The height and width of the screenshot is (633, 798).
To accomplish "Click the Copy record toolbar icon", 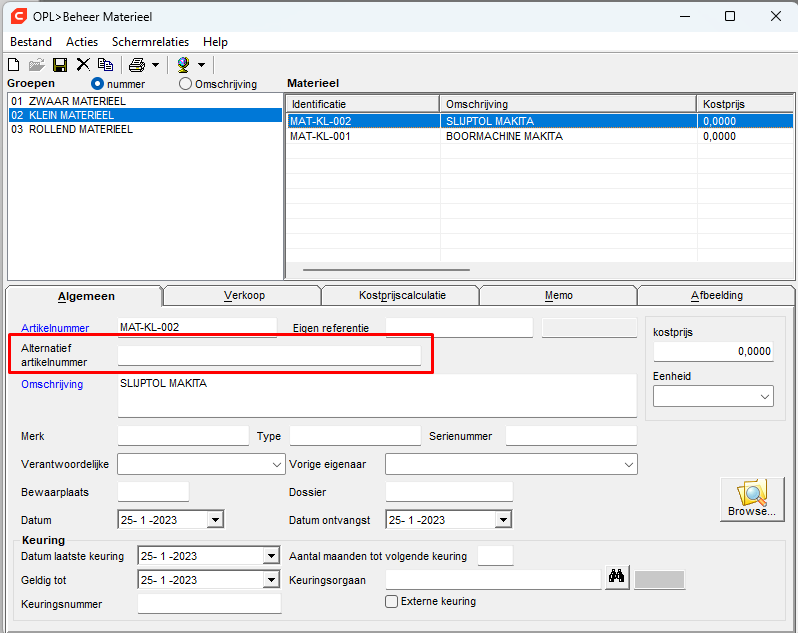I will pos(105,65).
